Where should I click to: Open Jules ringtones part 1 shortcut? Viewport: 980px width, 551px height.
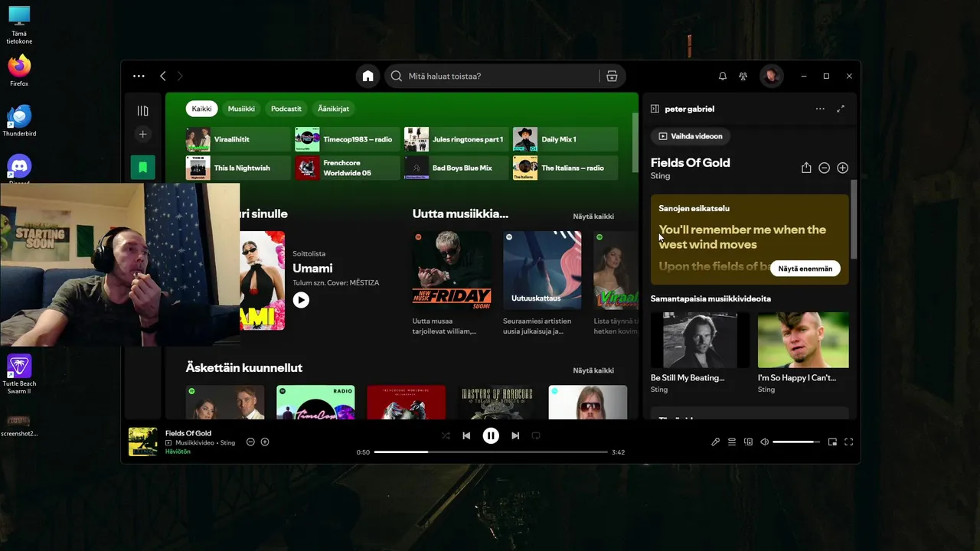coord(456,139)
